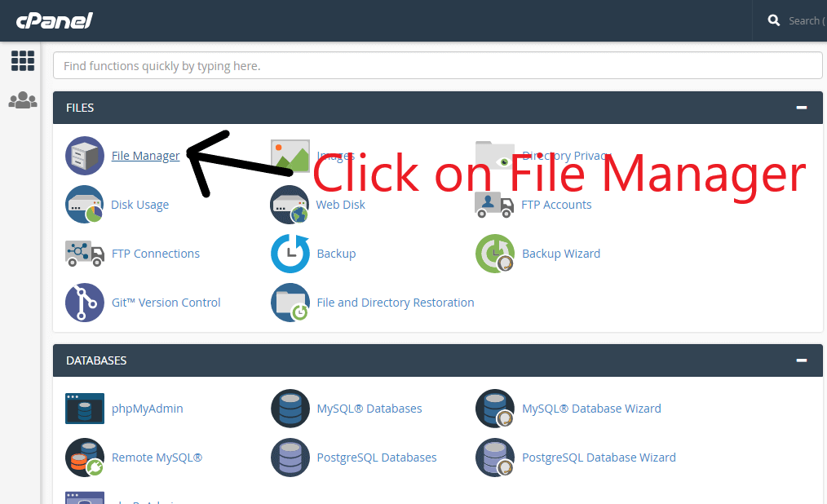827x504 pixels.
Task: Open the MySQL Database Wizard icon
Action: coord(495,409)
